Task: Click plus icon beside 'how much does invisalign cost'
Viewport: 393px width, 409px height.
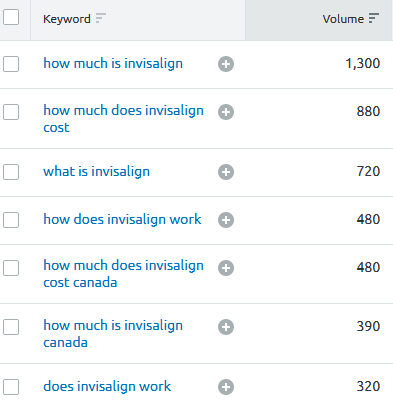Action: tap(226, 112)
